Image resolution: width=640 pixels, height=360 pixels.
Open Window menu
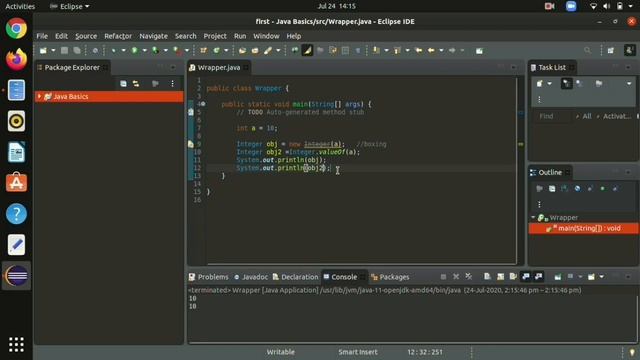tap(266, 36)
